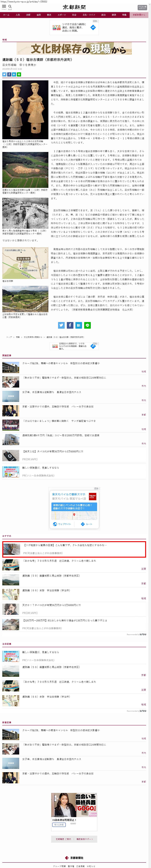Open 京都新聞から tab in navigation bar
This screenshot has width=151, height=868.
coord(139,15)
